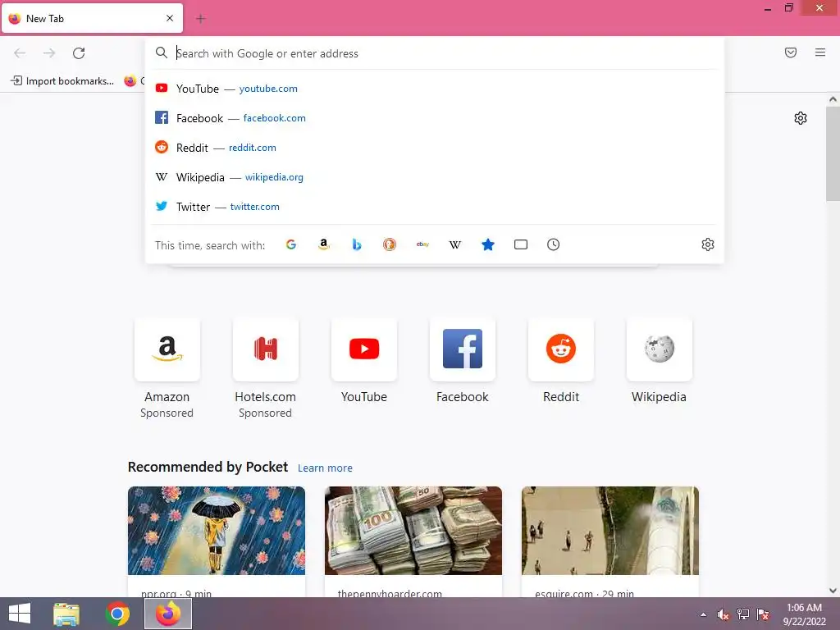Open the muted volume tray icon
The height and width of the screenshot is (630, 840).
(x=724, y=614)
